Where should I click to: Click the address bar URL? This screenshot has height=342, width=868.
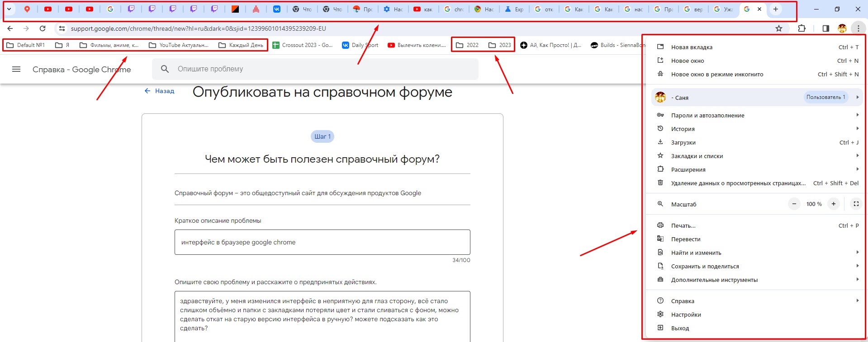click(x=198, y=28)
